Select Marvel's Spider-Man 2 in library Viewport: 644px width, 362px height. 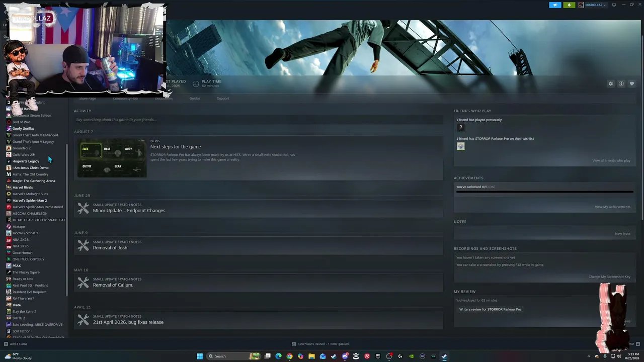coord(30,201)
